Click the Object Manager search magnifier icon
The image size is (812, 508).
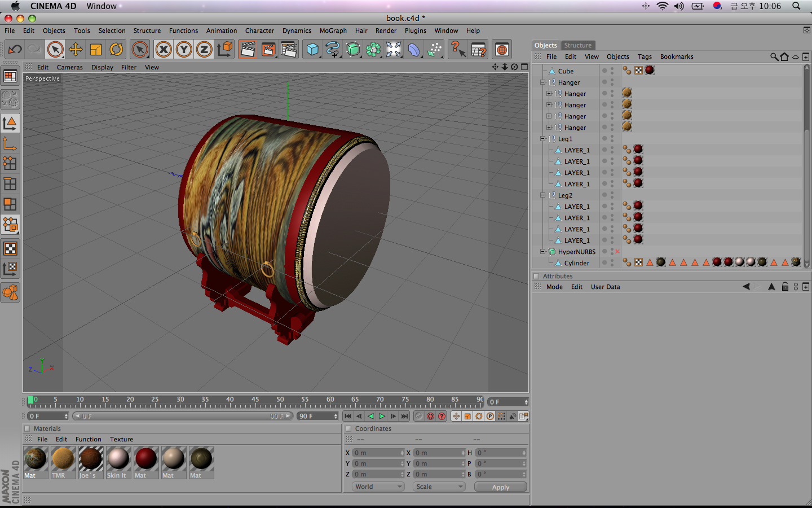click(774, 56)
